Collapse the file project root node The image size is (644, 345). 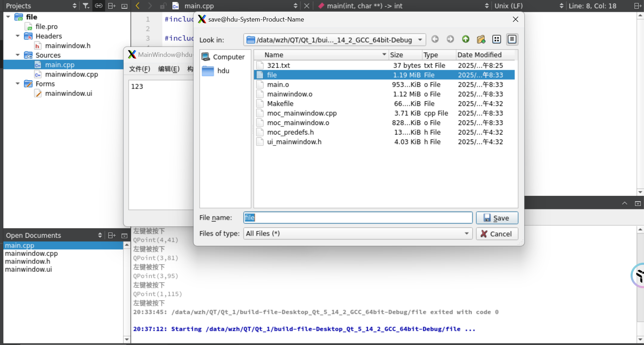tap(8, 17)
